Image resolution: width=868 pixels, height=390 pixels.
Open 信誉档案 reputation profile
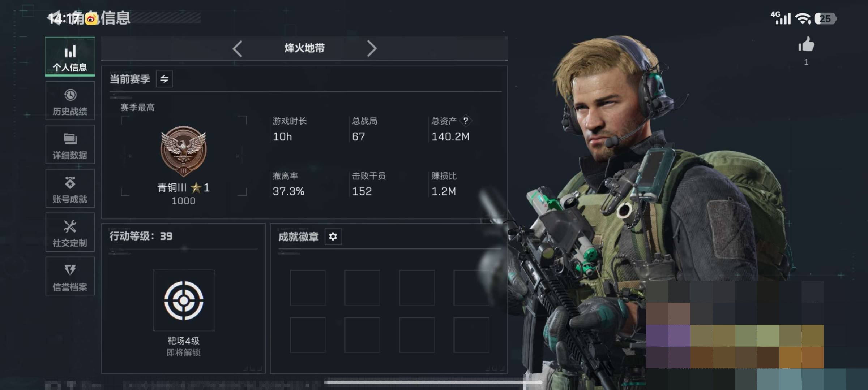pos(70,276)
